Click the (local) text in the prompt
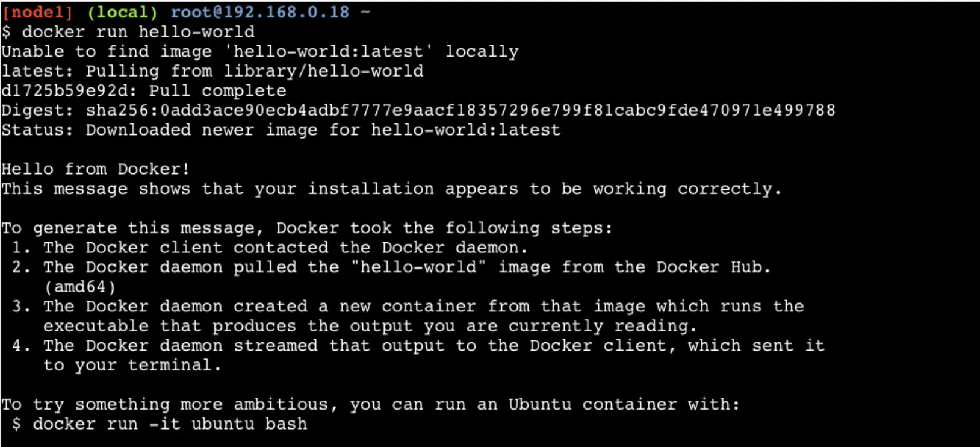 point(122,12)
